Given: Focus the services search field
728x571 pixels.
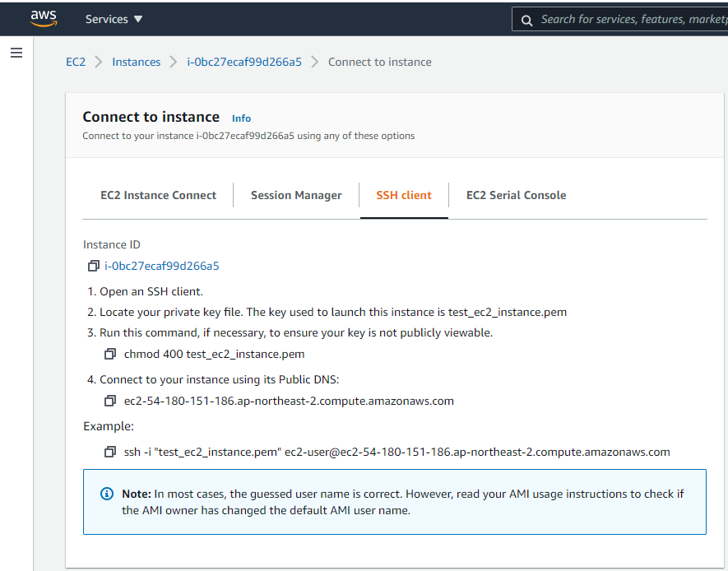Looking at the screenshot, I should pos(619,19).
